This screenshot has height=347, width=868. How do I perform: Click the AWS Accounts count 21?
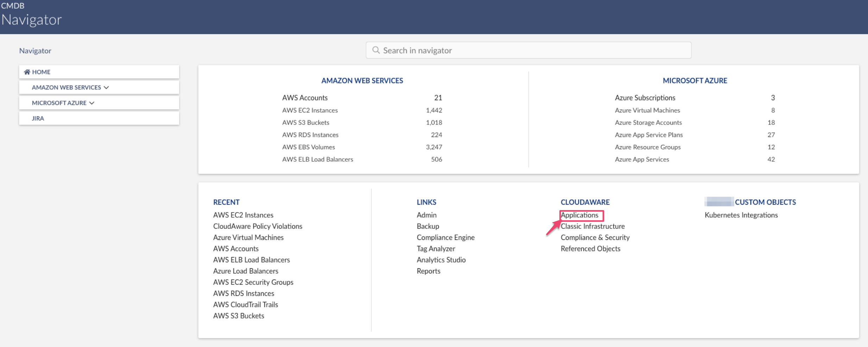[438, 97]
